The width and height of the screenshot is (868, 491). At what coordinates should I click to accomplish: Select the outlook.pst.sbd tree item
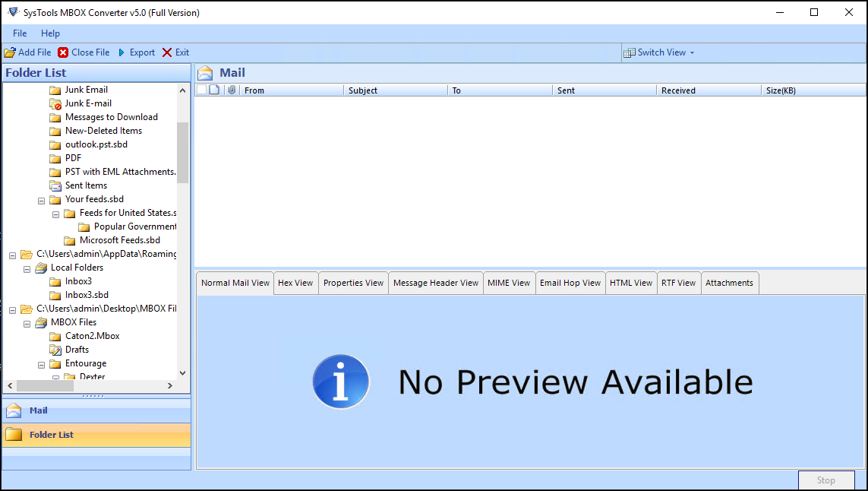(x=96, y=144)
